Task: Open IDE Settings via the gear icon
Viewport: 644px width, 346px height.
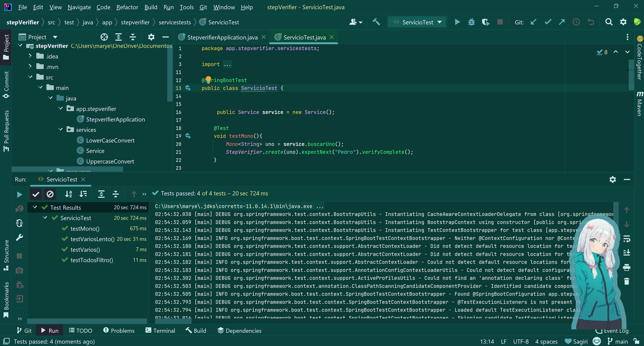Action: (623, 22)
